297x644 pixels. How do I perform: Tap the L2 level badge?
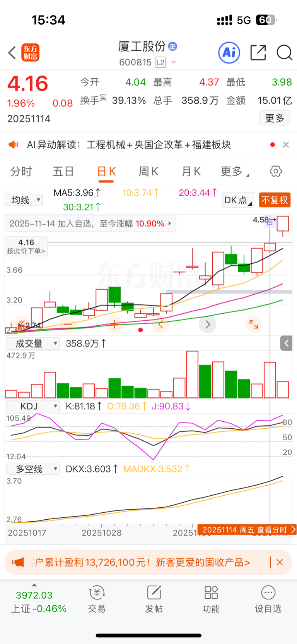[x=160, y=62]
